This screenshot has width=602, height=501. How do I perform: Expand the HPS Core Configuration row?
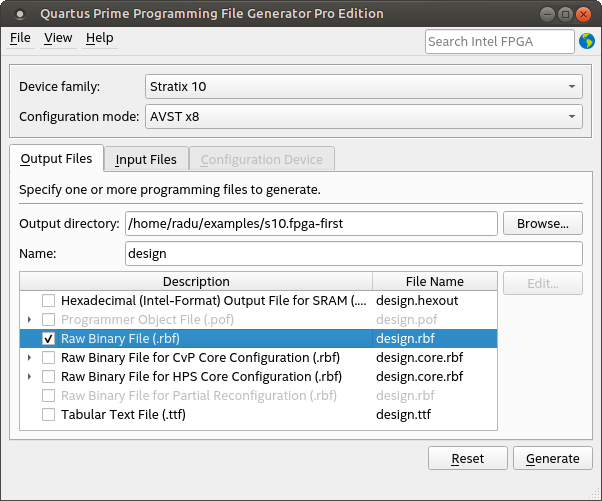point(29,377)
